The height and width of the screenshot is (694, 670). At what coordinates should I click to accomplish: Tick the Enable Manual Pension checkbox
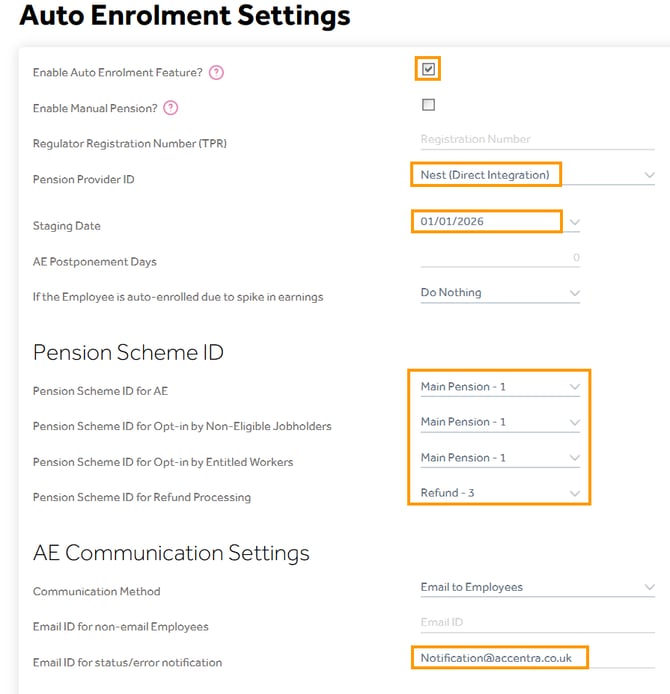428,105
